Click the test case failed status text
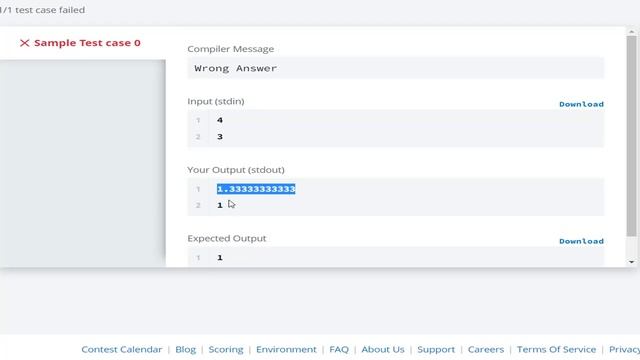 click(x=42, y=10)
